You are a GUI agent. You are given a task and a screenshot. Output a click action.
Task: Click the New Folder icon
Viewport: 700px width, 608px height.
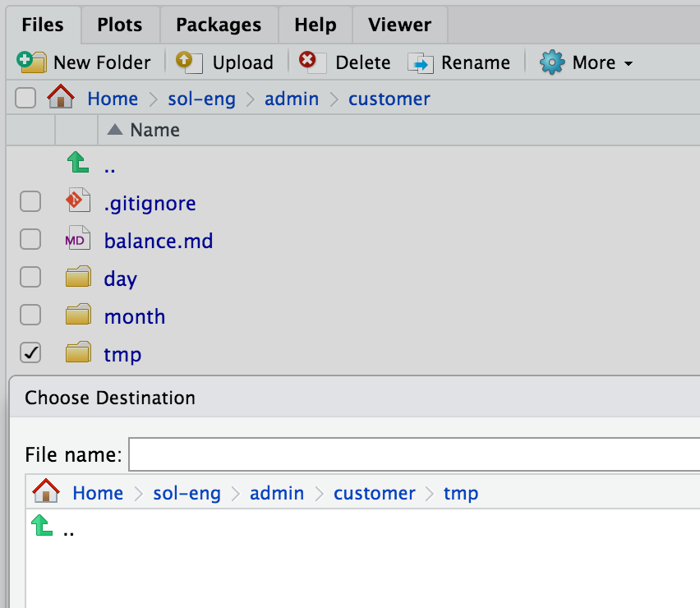32,62
